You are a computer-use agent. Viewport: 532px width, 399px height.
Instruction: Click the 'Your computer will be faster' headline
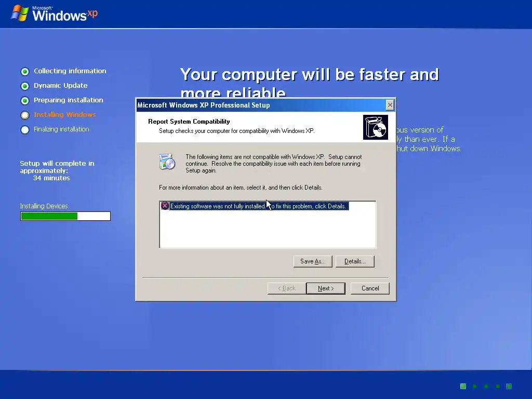click(x=310, y=82)
